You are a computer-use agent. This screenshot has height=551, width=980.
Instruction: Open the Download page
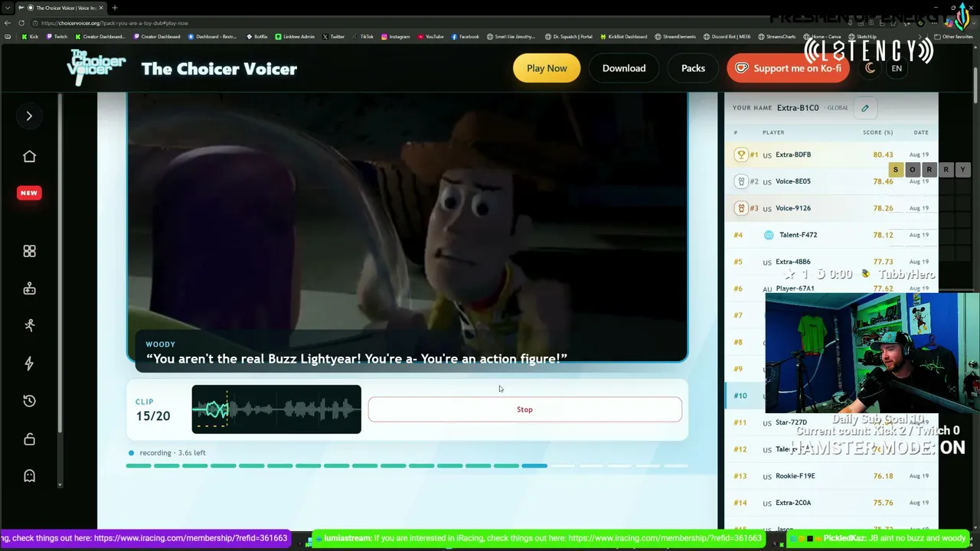point(624,68)
